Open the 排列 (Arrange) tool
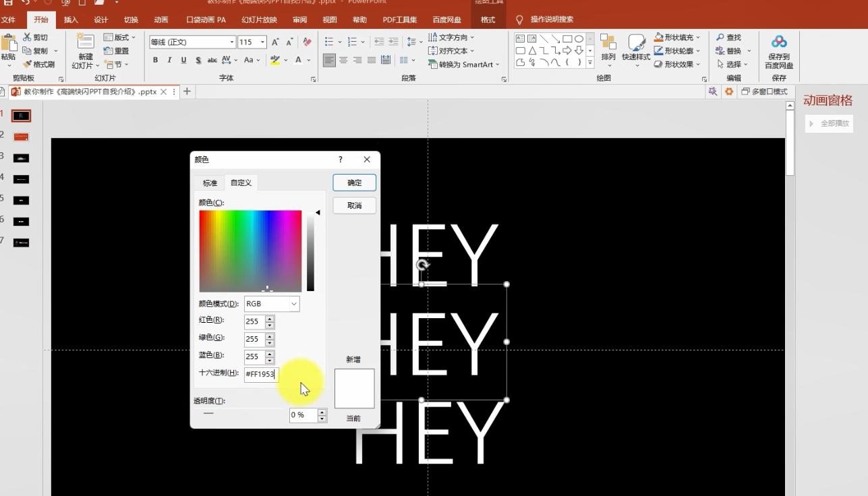Screen dimensions: 868x496 (x=608, y=51)
